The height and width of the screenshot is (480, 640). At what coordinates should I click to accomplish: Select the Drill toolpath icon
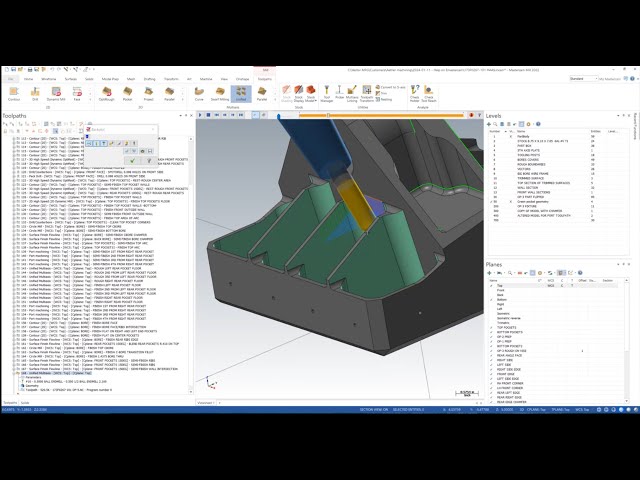[x=35, y=93]
